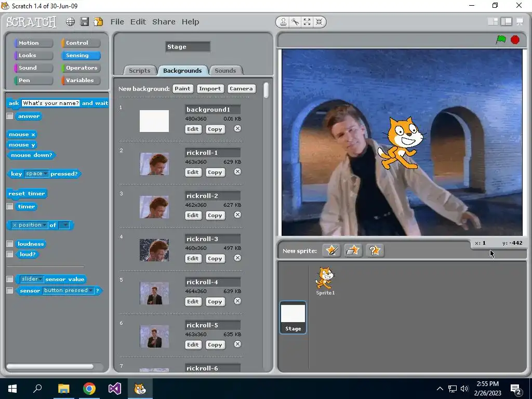
Task: Open the slider sensor dropdown
Action: (32, 279)
